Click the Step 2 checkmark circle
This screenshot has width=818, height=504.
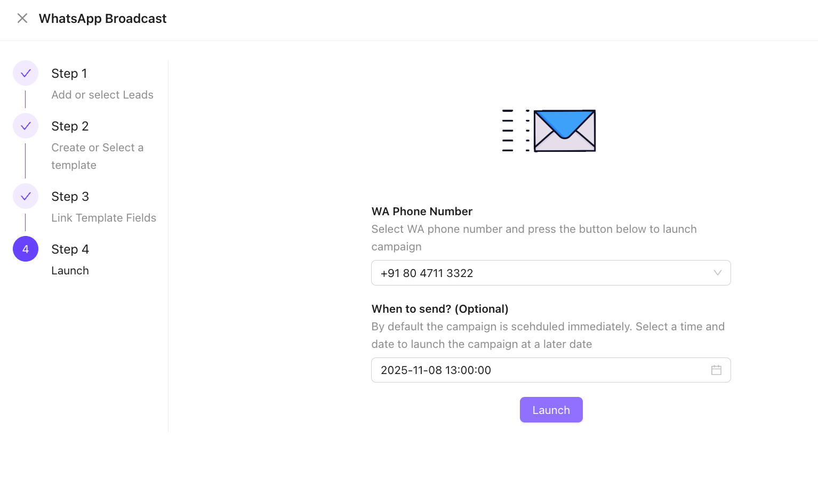coord(26,126)
